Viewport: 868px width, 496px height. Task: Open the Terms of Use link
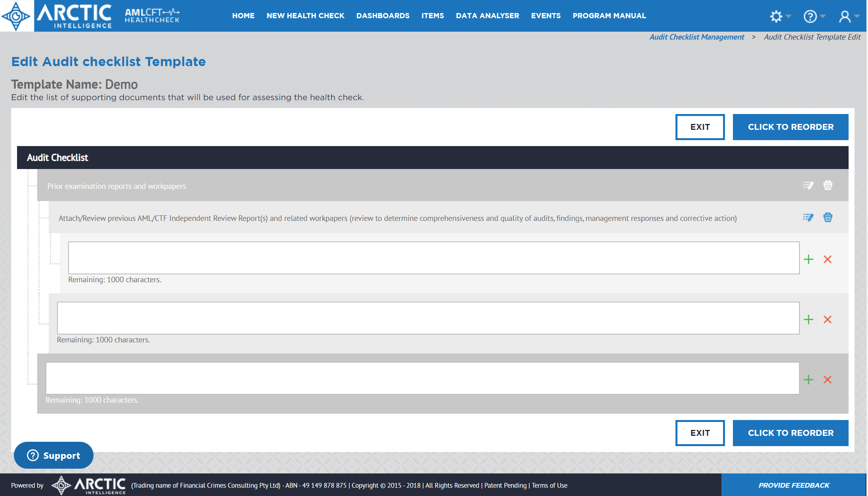[x=549, y=485]
